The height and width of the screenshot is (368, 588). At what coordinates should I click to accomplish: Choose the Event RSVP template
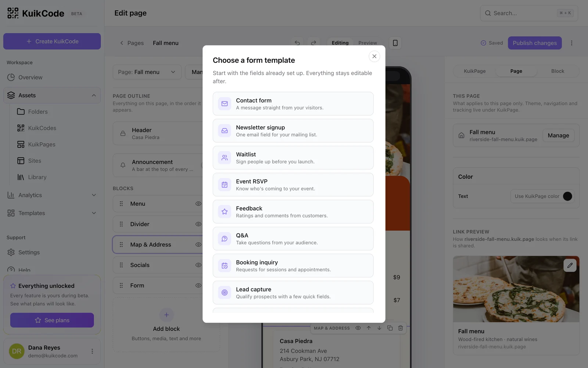pos(293,185)
